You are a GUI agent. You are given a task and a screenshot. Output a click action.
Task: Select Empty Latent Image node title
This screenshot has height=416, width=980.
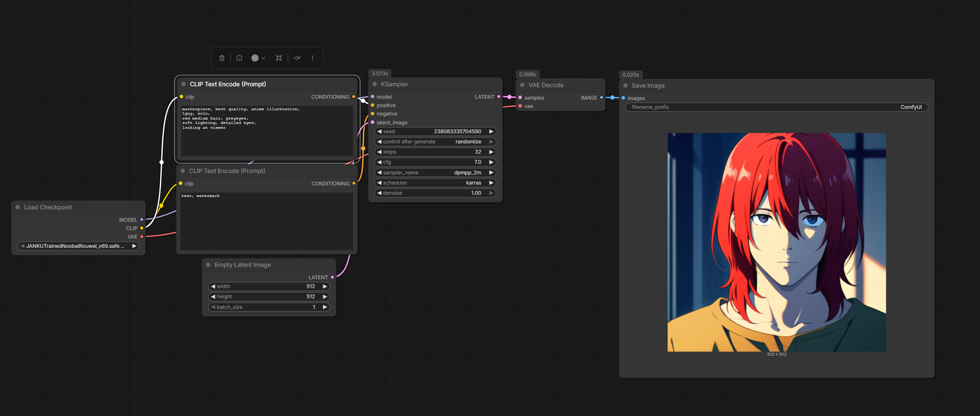[243, 265]
